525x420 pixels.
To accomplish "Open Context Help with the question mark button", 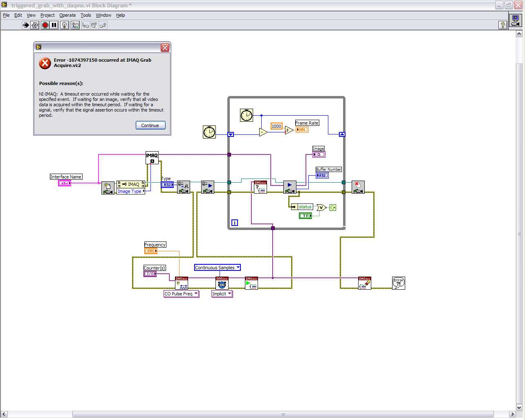I will [x=503, y=25].
